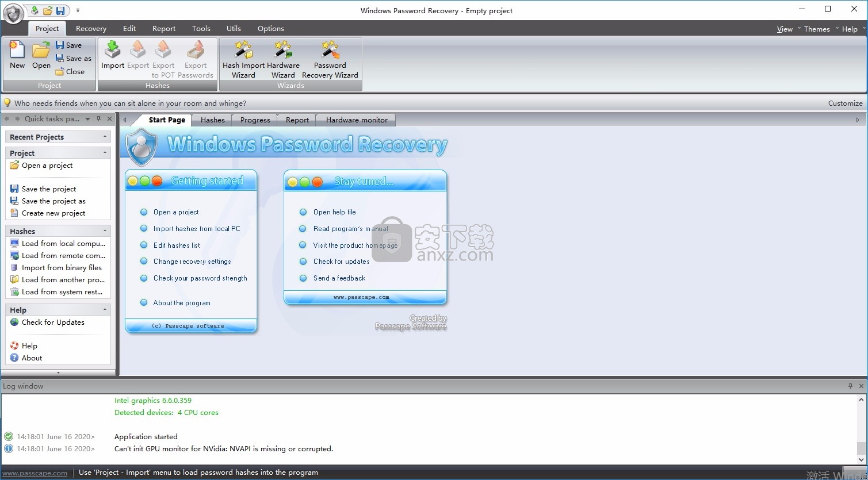Select Export Passwords icon
Screen dimensions: 868x480
(x=196, y=59)
